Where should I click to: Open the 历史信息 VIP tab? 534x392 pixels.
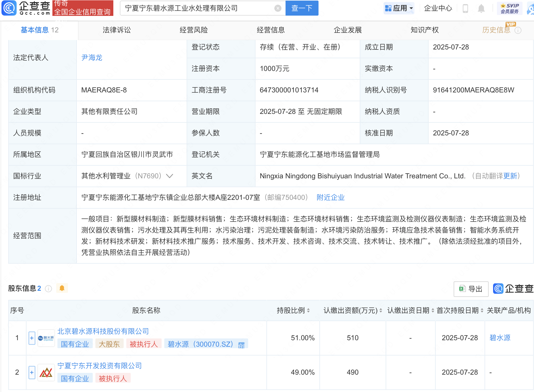click(496, 30)
